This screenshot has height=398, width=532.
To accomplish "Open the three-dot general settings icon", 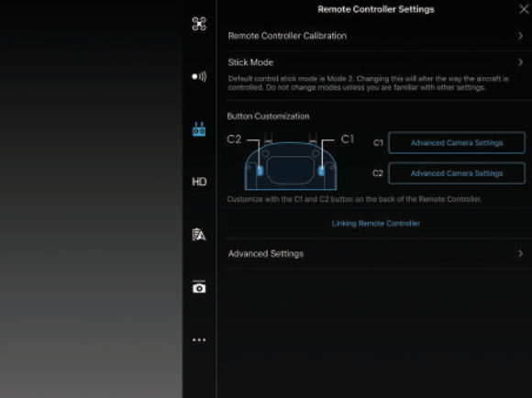I will tap(199, 339).
